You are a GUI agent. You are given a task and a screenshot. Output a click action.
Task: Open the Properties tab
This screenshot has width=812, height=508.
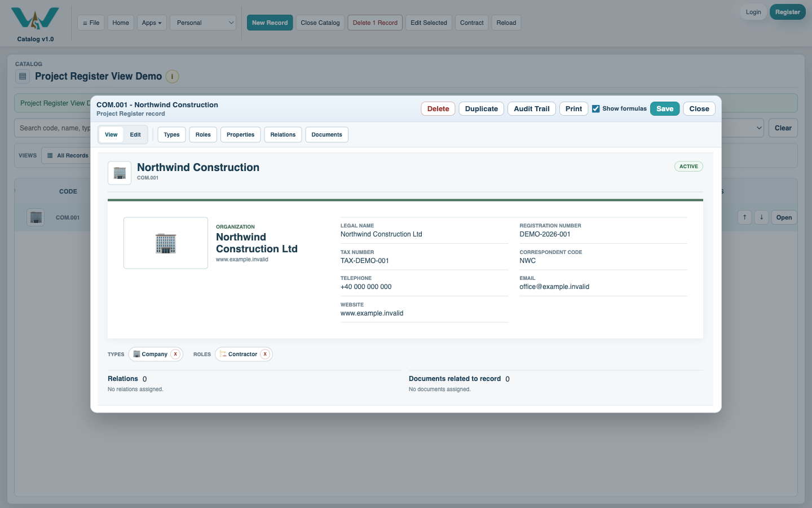[x=240, y=134]
